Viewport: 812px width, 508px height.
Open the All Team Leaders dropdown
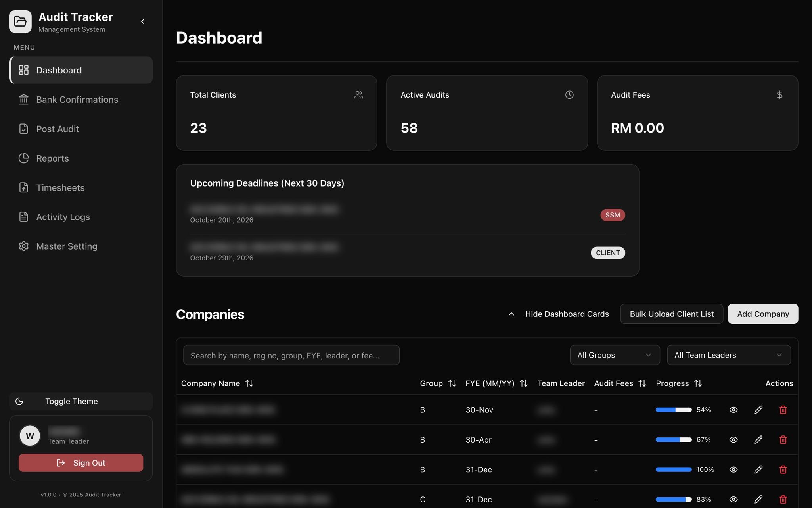pyautogui.click(x=729, y=355)
